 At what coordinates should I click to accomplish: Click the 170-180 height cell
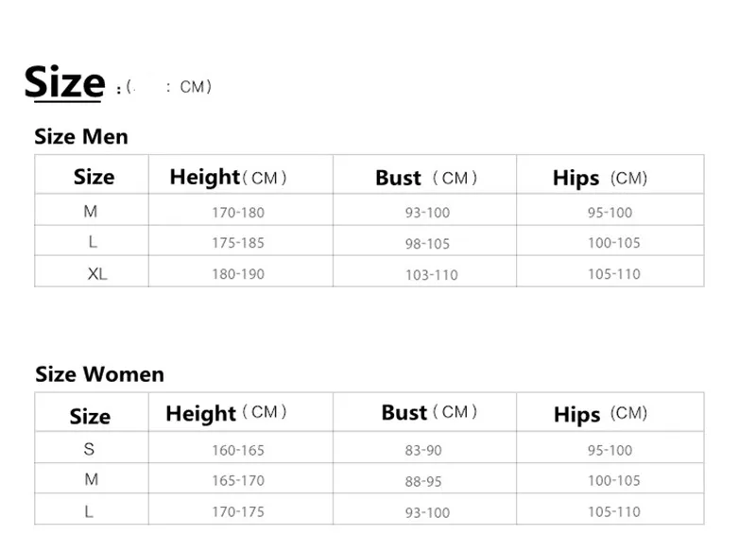pos(237,213)
